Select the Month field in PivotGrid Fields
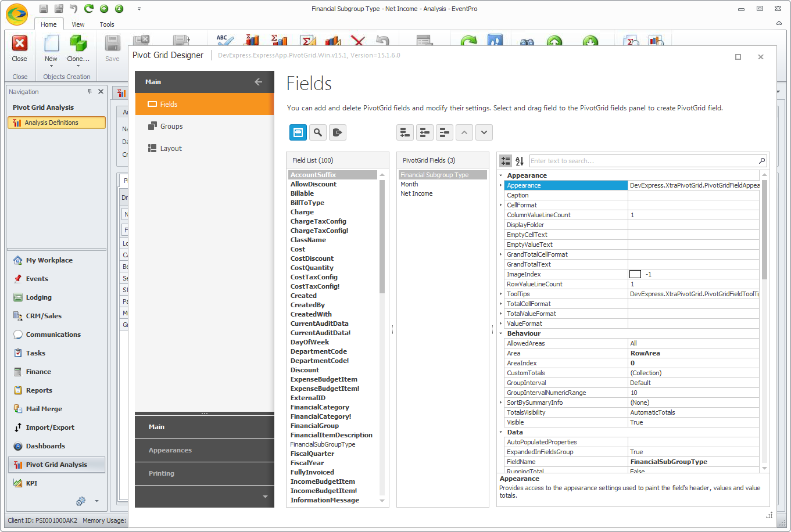The image size is (791, 532). [x=410, y=184]
